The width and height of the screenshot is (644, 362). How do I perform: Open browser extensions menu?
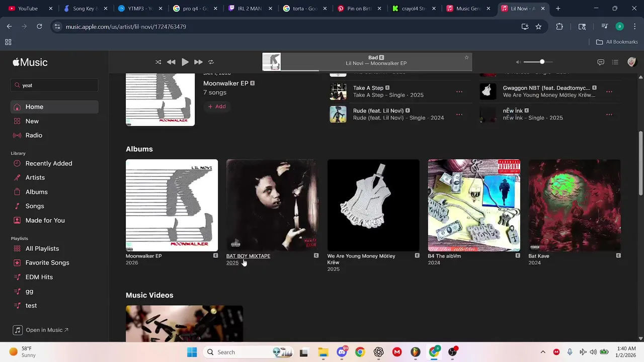click(559, 26)
